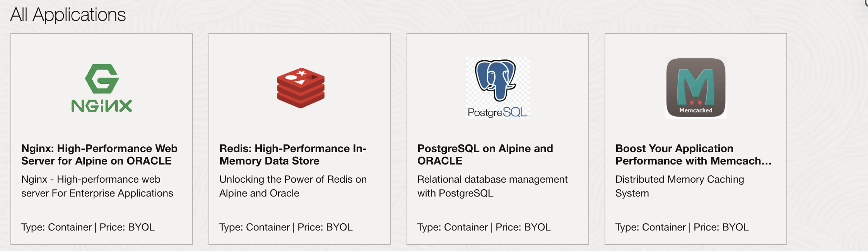The image size is (868, 251).
Task: Click Relational database management with PostgreSQL text
Action: click(x=492, y=186)
